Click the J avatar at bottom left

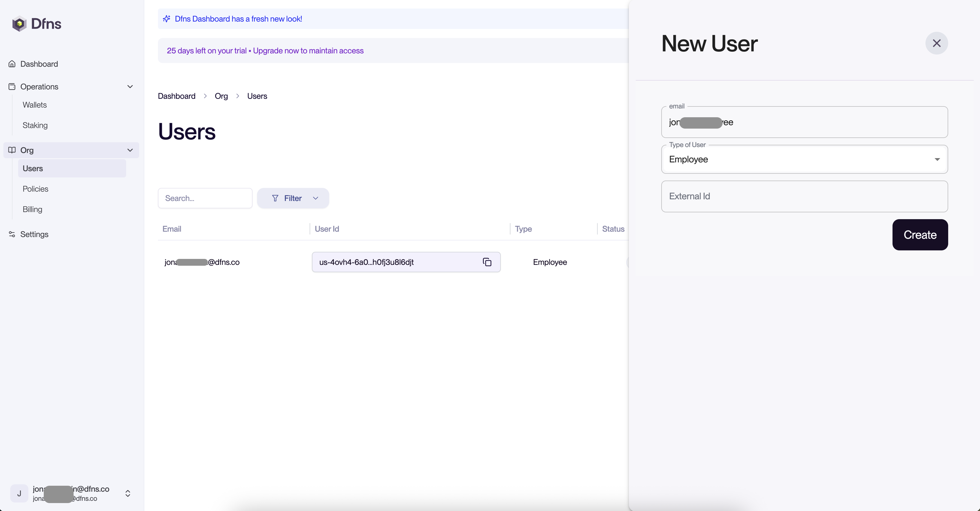click(19, 493)
